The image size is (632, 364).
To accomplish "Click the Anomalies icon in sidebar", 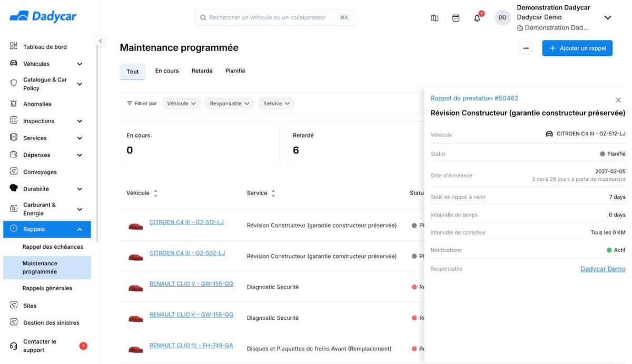I will pos(14,104).
